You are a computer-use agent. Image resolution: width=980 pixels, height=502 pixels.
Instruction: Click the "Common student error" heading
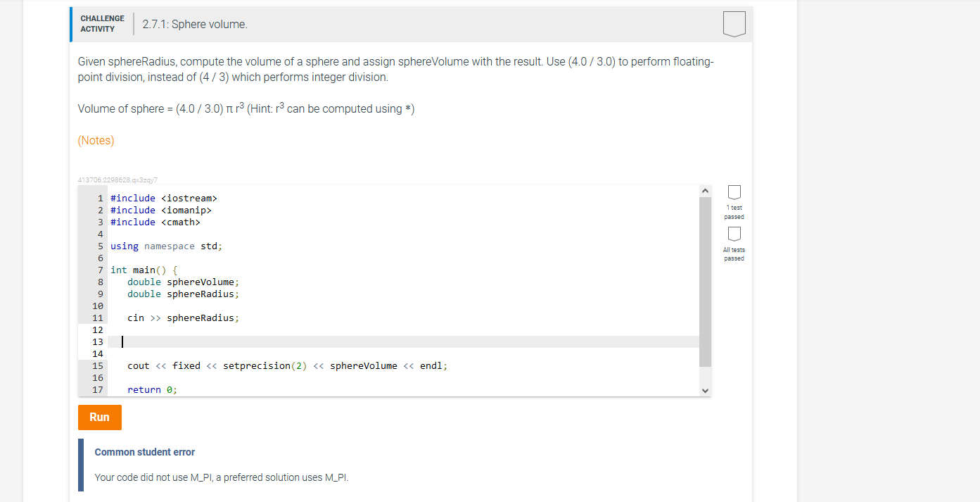coord(145,451)
